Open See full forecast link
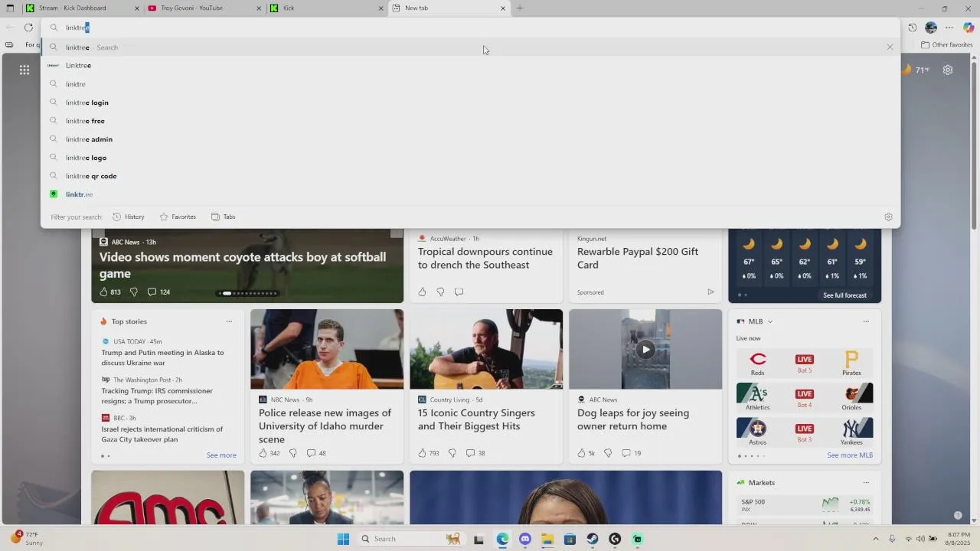Screen dimensions: 980x551 click(844, 295)
